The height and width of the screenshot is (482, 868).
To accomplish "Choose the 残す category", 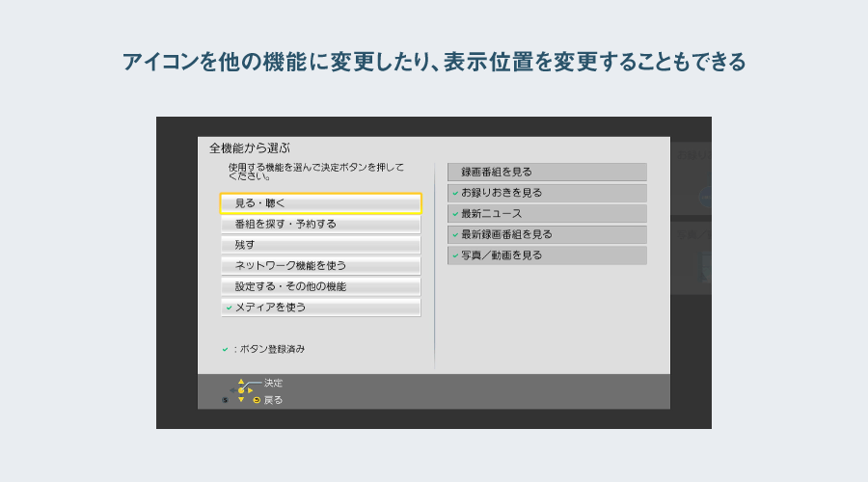I will click(x=320, y=245).
